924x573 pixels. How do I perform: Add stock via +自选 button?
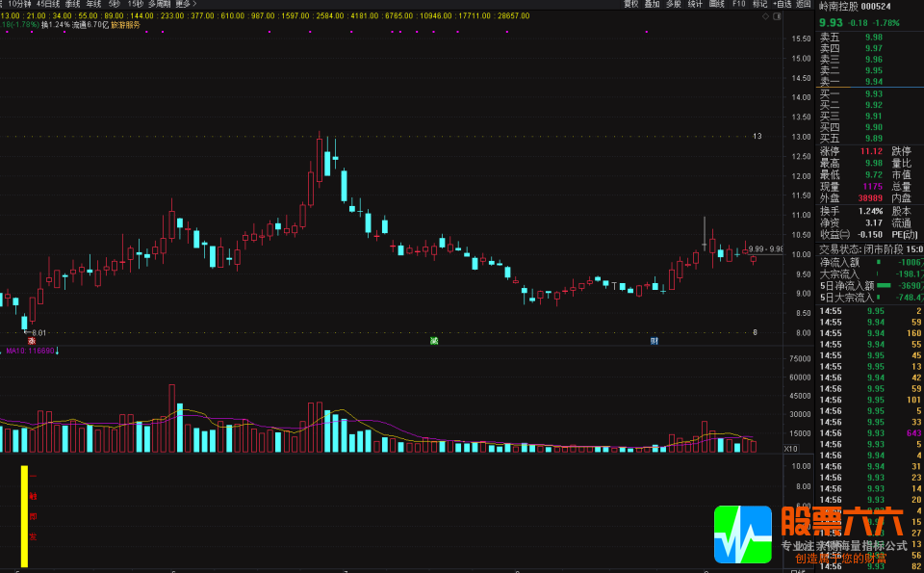(x=782, y=4)
